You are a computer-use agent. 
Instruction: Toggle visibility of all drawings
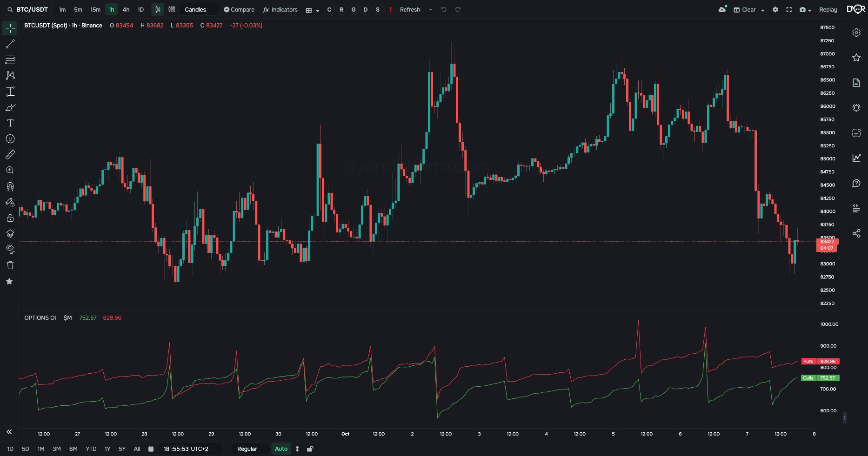click(10, 249)
